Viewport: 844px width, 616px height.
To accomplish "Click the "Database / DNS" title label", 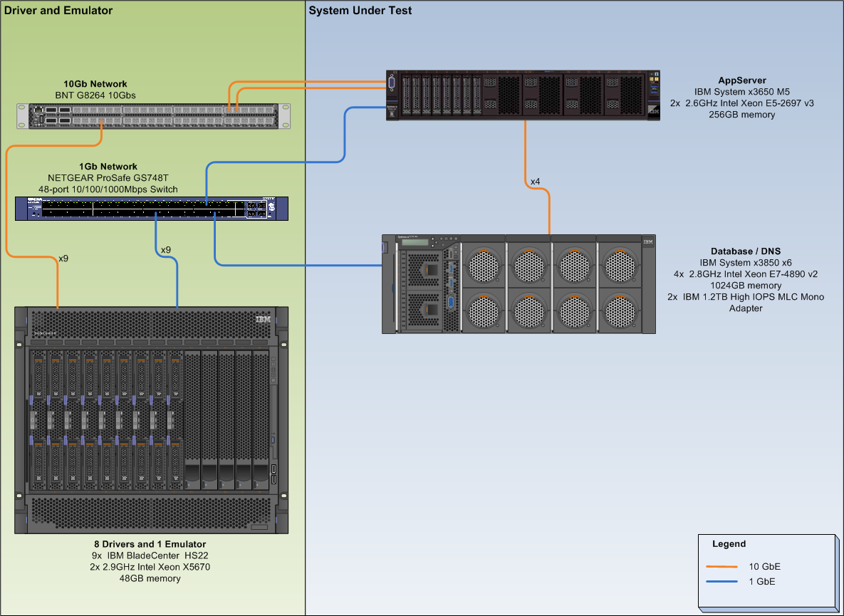I will tap(745, 251).
